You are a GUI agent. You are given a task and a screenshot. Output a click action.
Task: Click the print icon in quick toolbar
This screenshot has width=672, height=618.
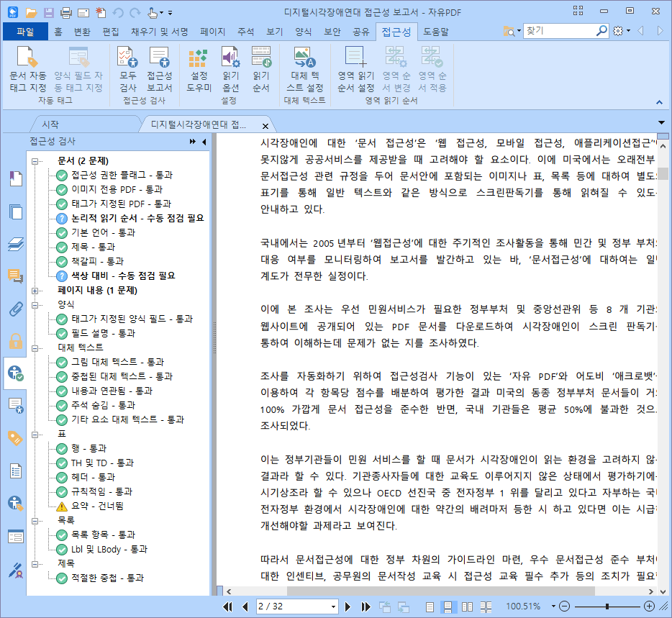pyautogui.click(x=66, y=12)
